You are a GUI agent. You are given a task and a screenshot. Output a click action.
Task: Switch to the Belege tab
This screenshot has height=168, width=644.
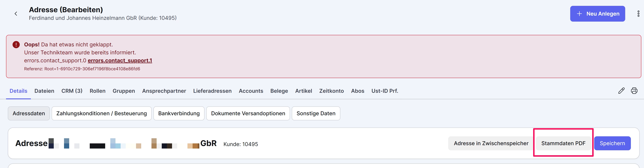[x=279, y=91]
